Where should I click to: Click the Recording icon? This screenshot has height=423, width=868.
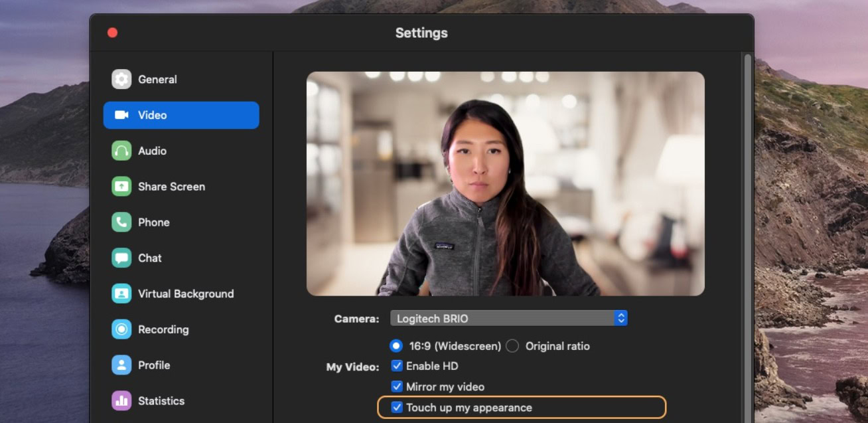click(x=121, y=329)
